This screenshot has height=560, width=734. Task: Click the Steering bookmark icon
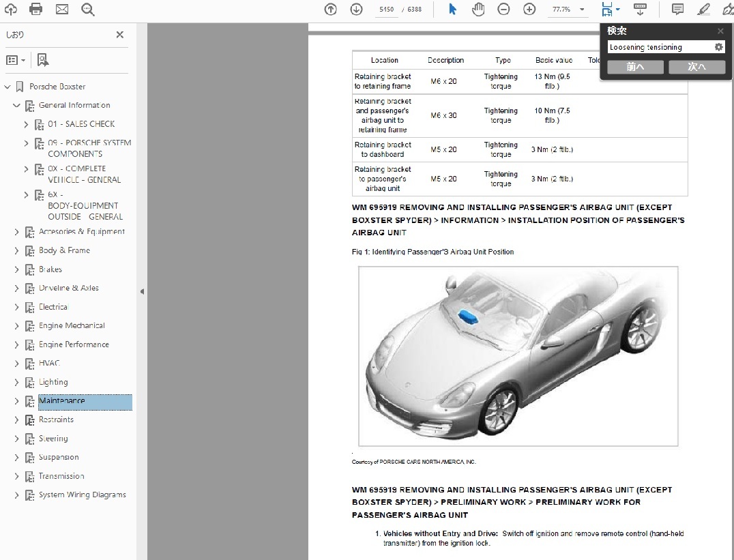tap(29, 439)
